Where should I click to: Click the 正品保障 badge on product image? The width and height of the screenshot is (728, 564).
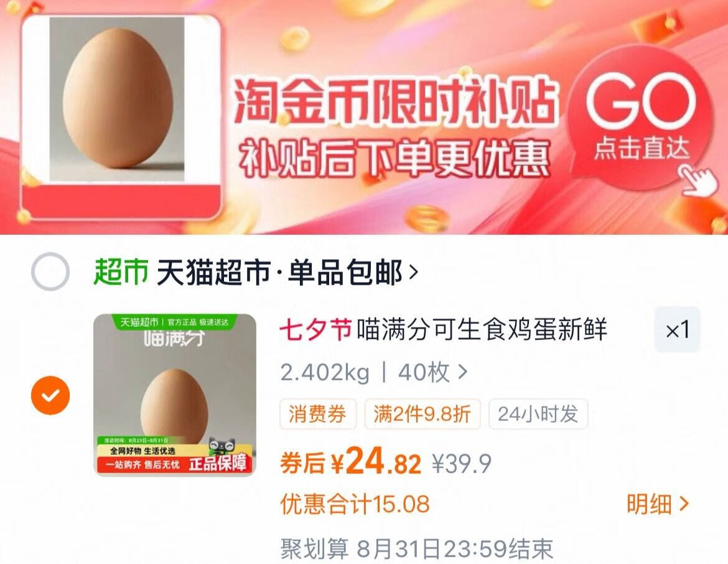tap(217, 463)
